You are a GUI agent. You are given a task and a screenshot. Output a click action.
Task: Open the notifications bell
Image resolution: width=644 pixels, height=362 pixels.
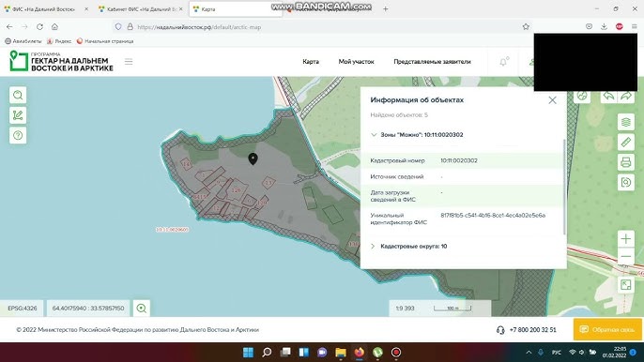pyautogui.click(x=503, y=62)
